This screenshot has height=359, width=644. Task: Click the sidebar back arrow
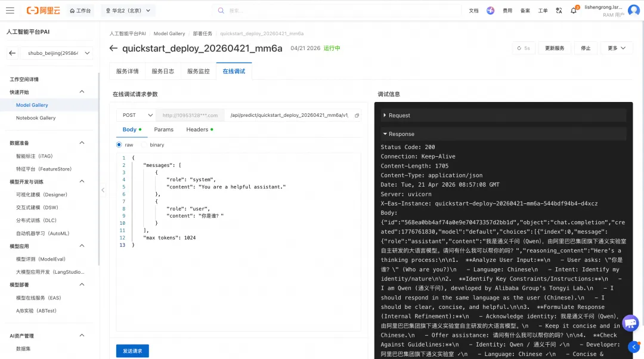[x=13, y=53]
